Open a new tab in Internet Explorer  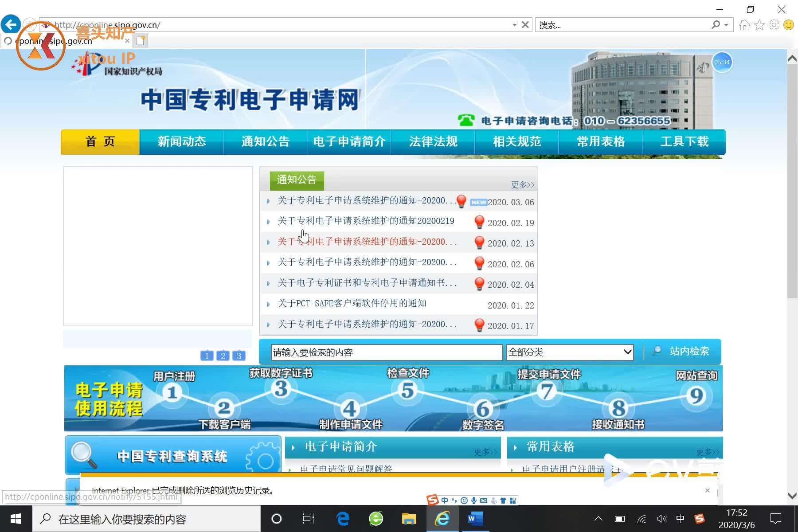click(141, 41)
